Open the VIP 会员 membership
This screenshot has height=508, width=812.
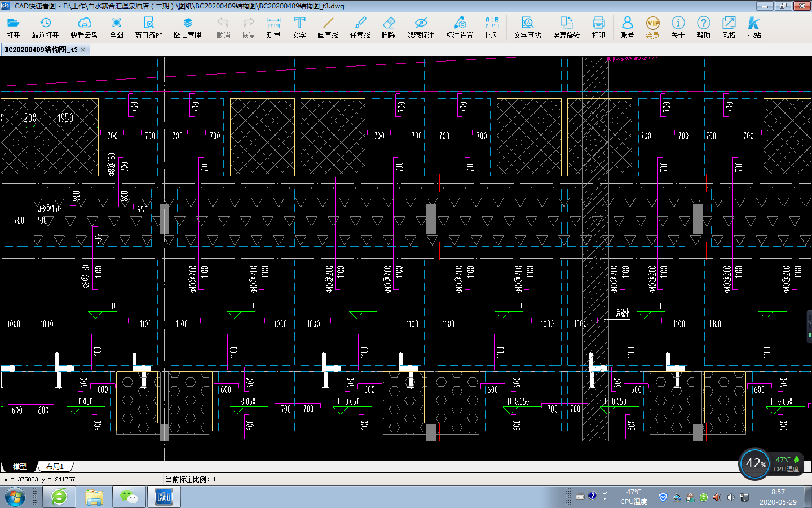652,27
